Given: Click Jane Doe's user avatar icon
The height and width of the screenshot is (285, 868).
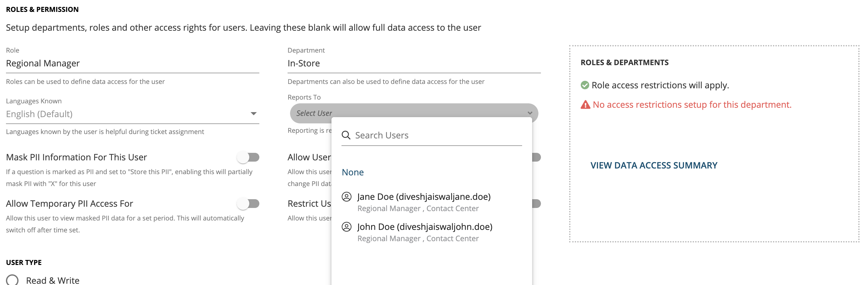Looking at the screenshot, I should pyautogui.click(x=347, y=197).
